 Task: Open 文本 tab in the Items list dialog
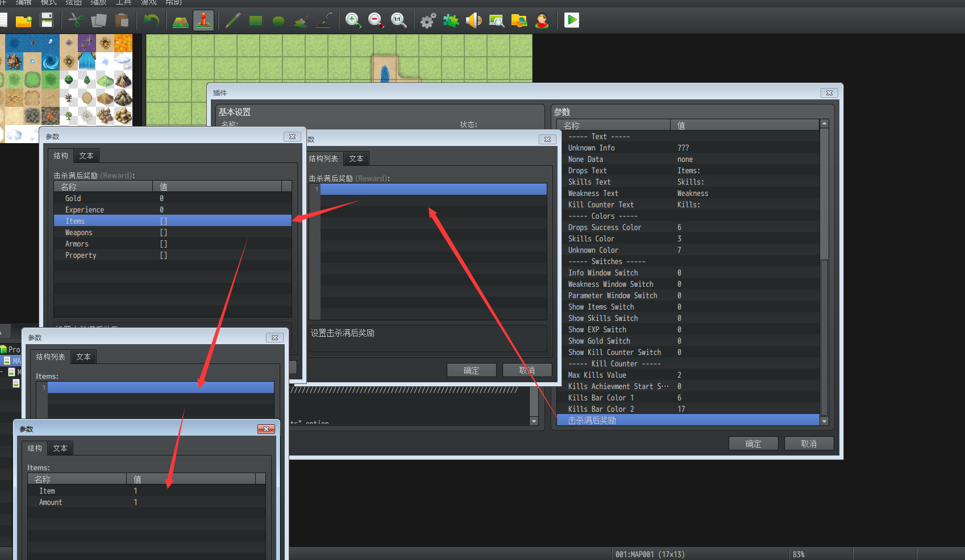click(84, 357)
